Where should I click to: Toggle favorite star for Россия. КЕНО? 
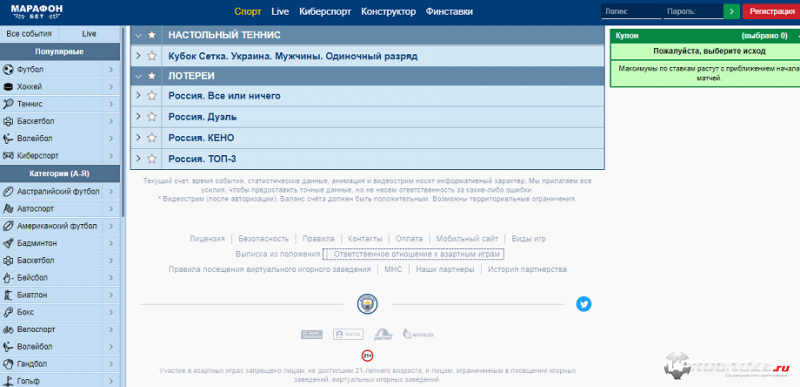pyautogui.click(x=152, y=138)
